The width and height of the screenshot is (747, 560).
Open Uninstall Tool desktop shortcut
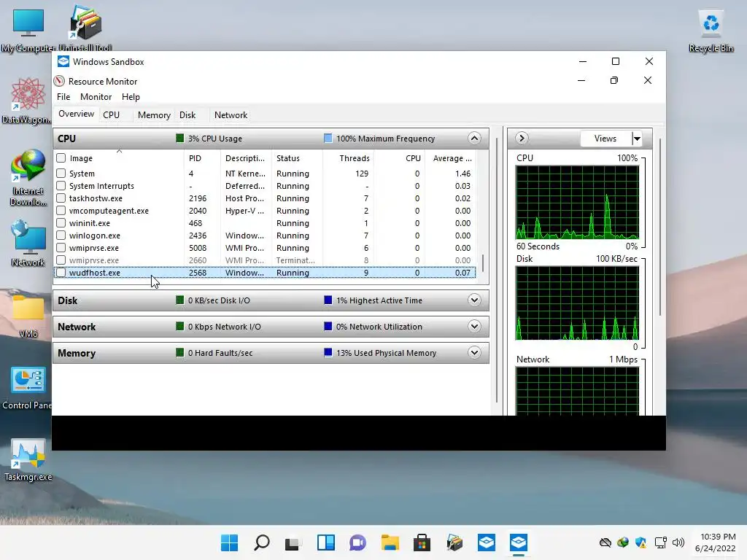pyautogui.click(x=85, y=28)
